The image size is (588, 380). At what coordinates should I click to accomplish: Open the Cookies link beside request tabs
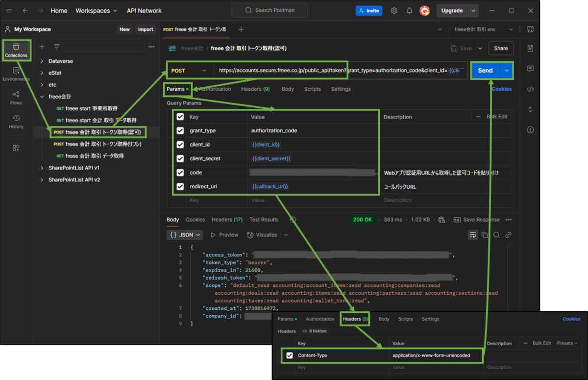pos(502,89)
